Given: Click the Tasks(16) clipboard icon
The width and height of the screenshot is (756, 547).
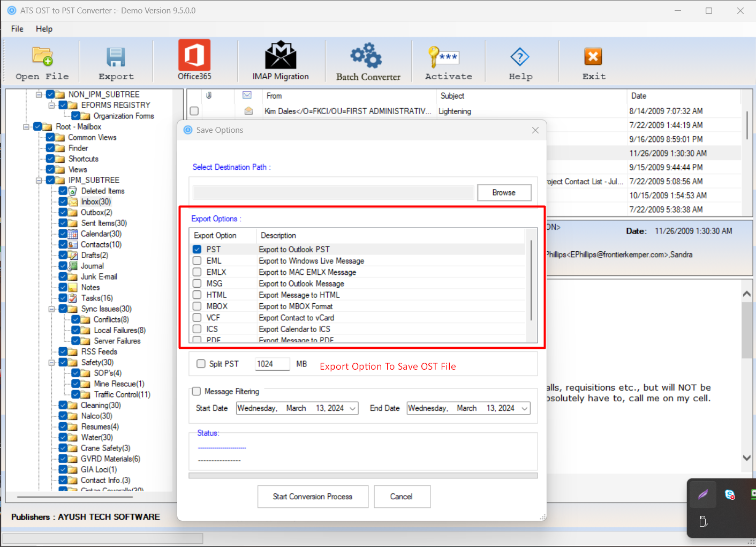Looking at the screenshot, I should 73,298.
